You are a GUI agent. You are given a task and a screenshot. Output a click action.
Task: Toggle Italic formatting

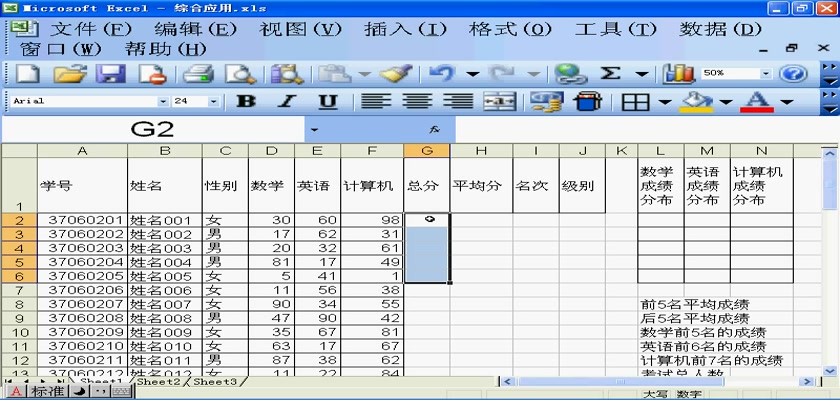[287, 102]
